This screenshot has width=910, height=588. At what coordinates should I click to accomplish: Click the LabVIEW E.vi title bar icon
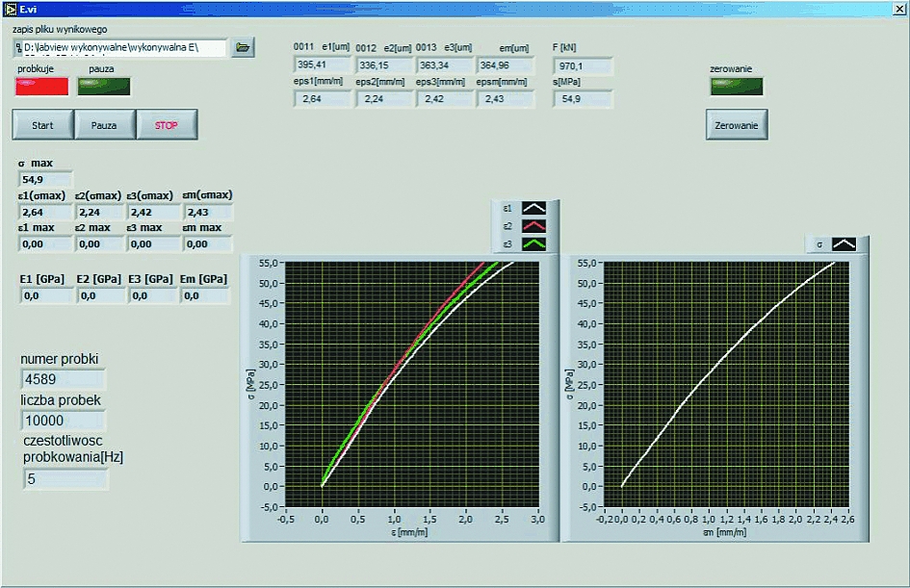[x=12, y=8]
